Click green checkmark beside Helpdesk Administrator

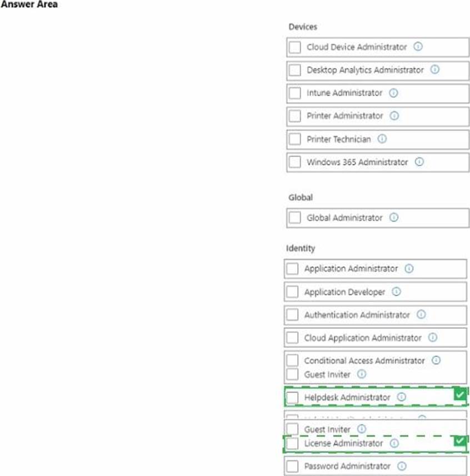pyautogui.click(x=459, y=395)
